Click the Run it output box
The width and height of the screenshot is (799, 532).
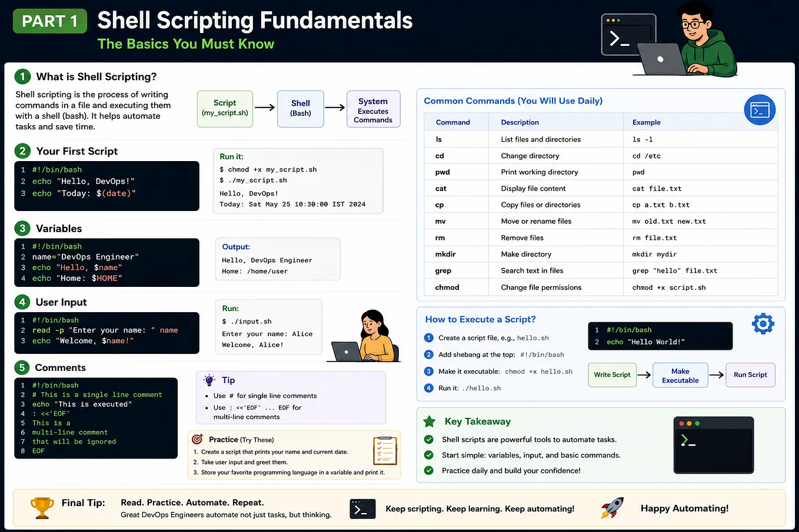(298, 180)
